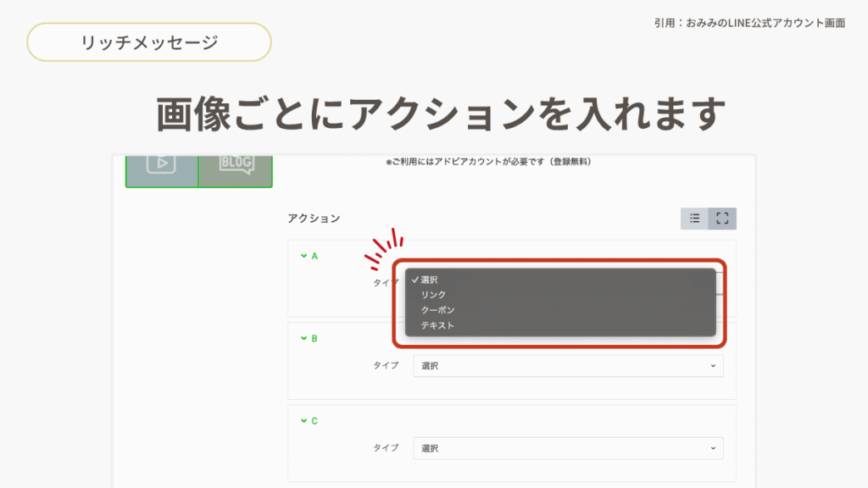Viewport: 868px width, 488px height.
Task: Click the タイプ label in section B
Action: 386,366
